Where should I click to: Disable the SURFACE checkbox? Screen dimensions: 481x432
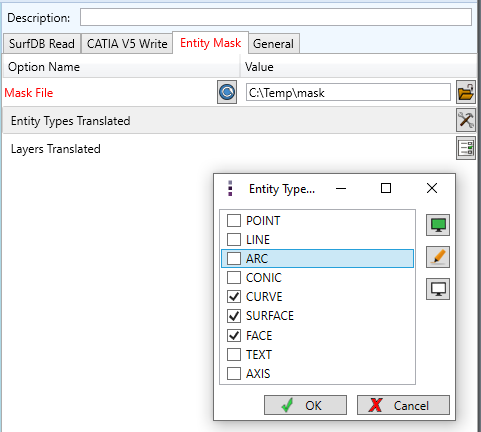(x=234, y=316)
